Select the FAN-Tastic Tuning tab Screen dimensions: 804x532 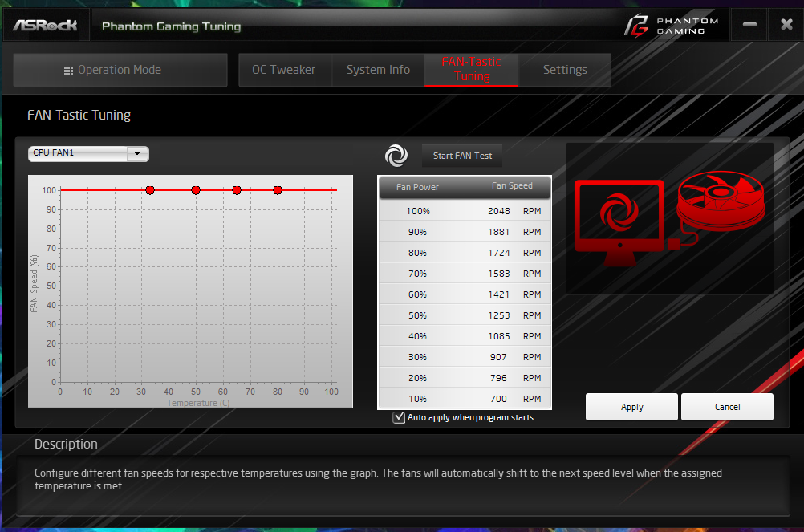pos(471,70)
